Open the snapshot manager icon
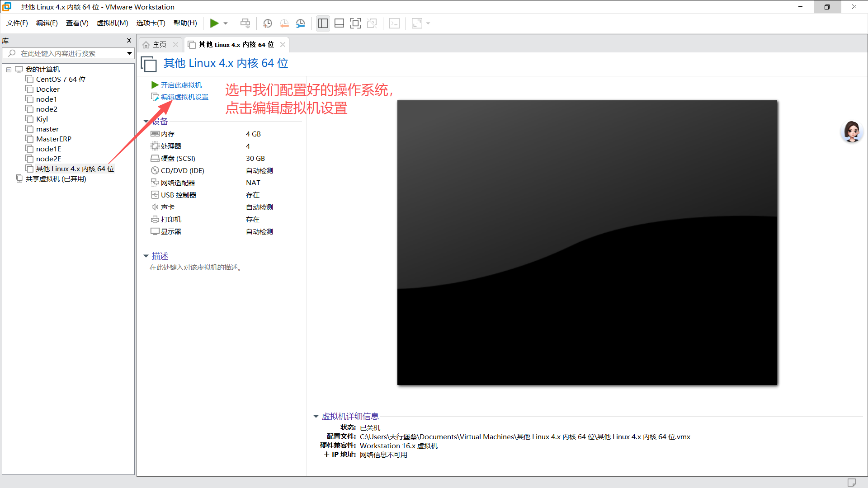This screenshot has width=868, height=488. click(301, 23)
